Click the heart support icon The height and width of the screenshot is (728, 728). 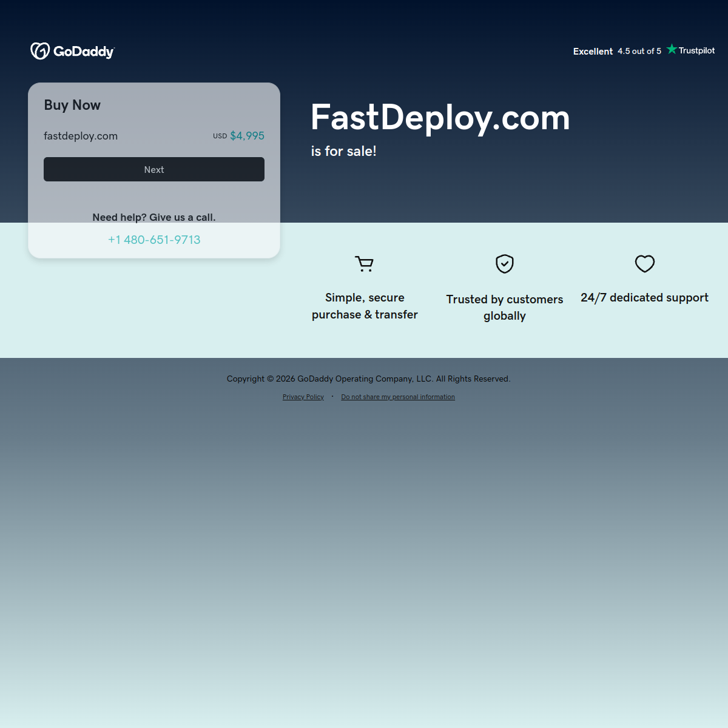coord(645,264)
